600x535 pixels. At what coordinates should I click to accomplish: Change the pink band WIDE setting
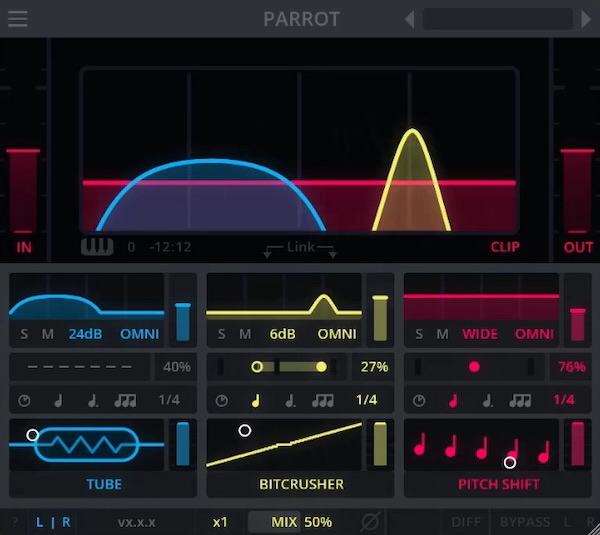coord(480,334)
